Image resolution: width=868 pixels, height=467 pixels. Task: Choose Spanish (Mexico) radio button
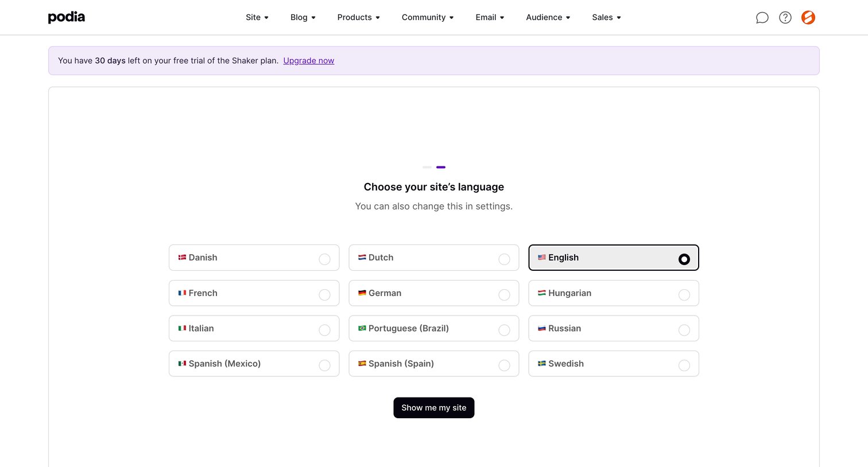click(324, 365)
